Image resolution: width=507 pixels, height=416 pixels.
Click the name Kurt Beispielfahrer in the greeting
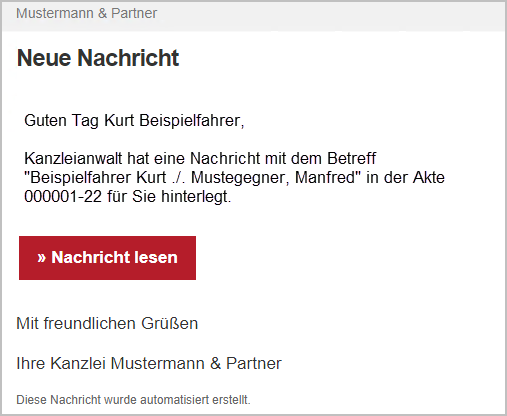(174, 120)
